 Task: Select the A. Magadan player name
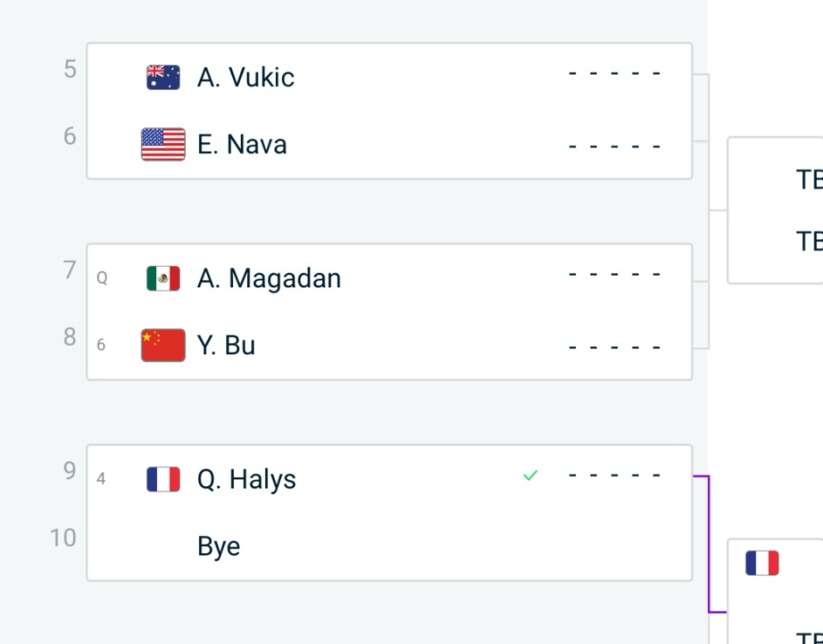[x=269, y=279]
